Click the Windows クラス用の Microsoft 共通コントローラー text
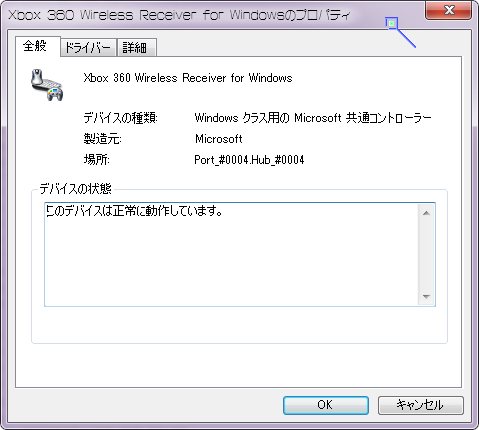The image size is (479, 430). [313, 118]
